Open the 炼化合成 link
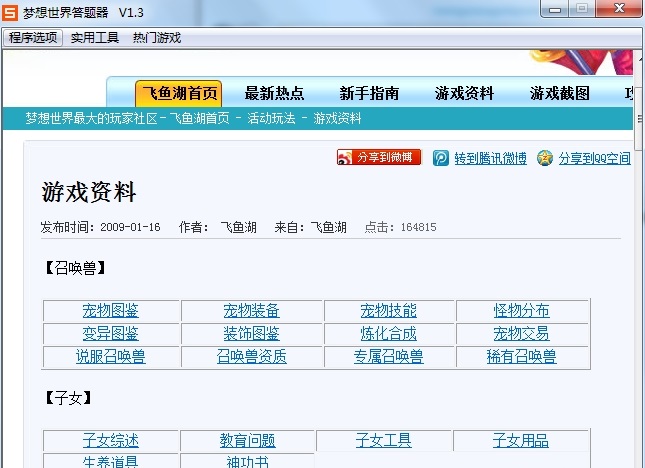Screen dimensions: 645x468 tap(389, 334)
